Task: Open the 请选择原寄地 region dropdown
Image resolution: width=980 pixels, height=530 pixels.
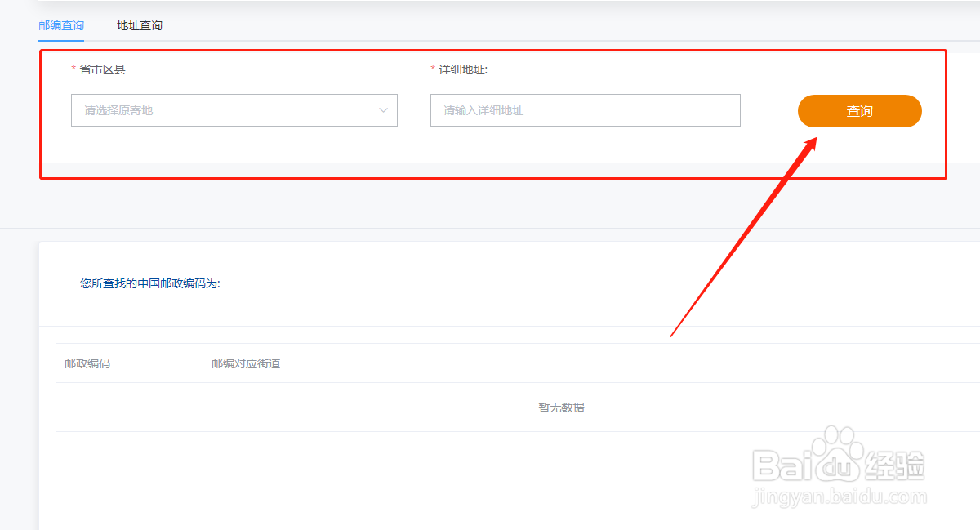Action: 234,110
